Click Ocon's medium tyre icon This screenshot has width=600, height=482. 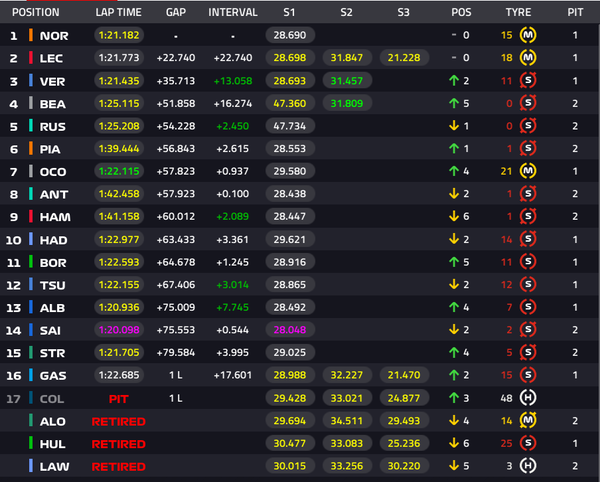pos(529,171)
